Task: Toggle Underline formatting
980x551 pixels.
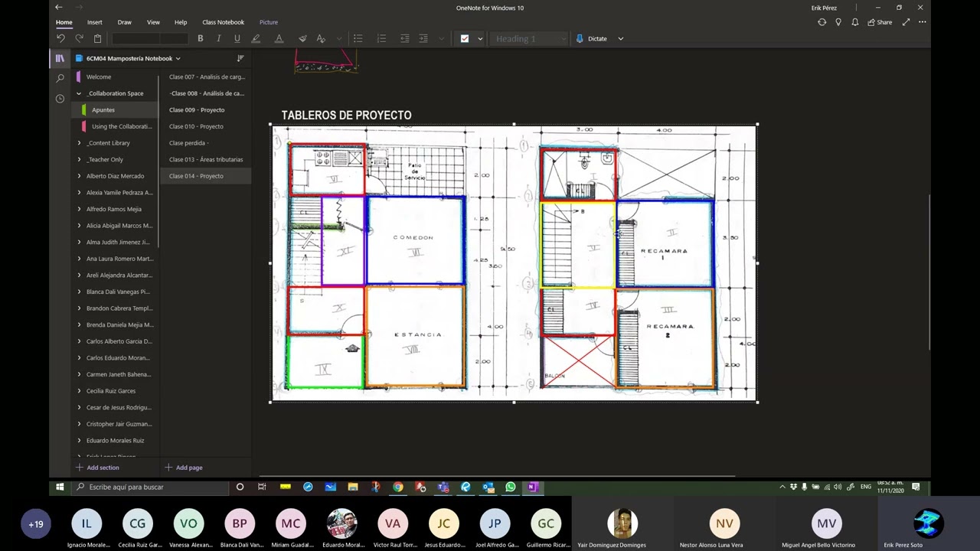Action: [237, 38]
